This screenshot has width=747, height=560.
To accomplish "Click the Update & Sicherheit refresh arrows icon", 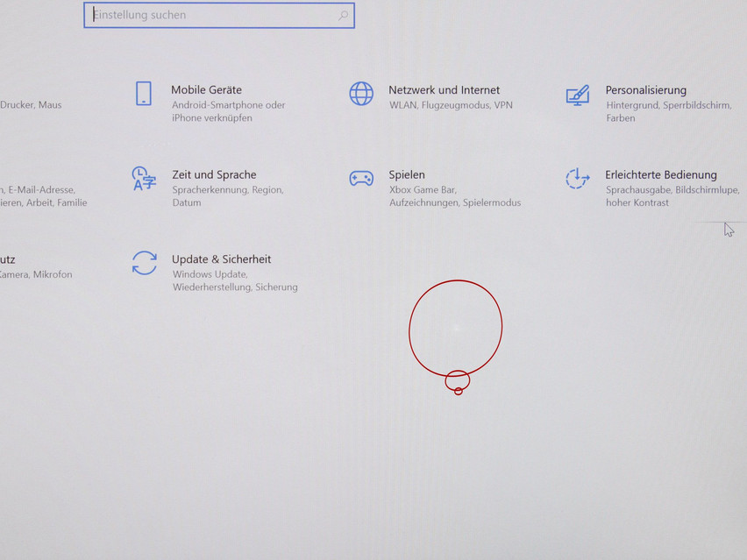I will point(145,263).
